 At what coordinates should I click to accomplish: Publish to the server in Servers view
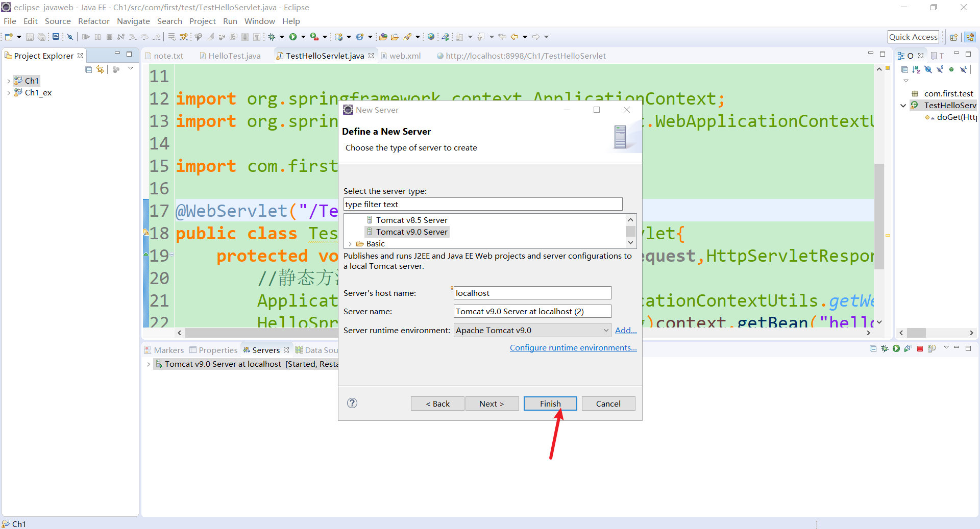pos(932,349)
